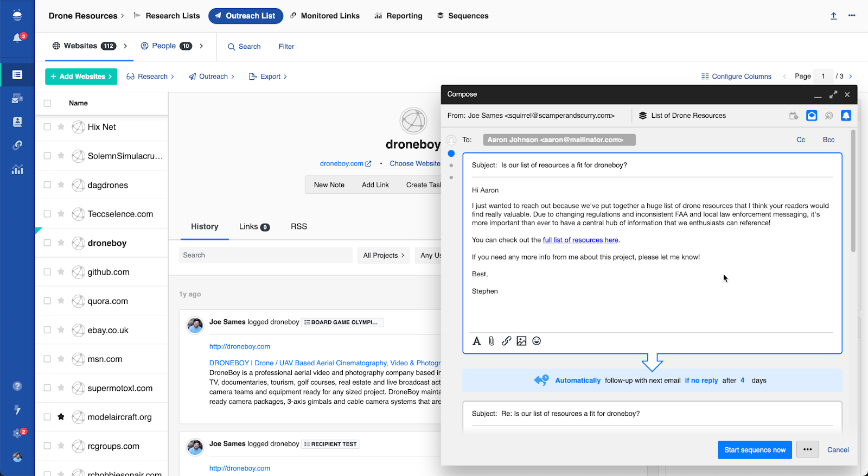868x476 pixels.
Task: Click the history Search input field
Action: (x=265, y=255)
